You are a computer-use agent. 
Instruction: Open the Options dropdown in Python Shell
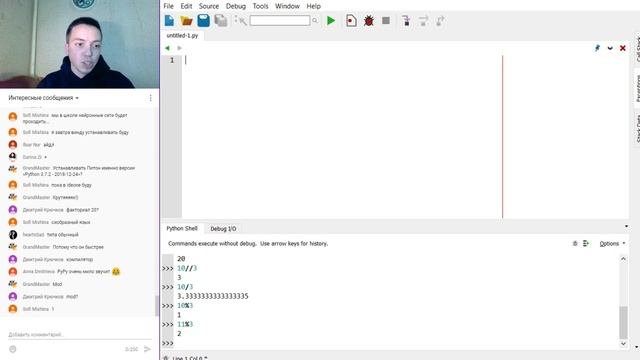pyautogui.click(x=612, y=244)
